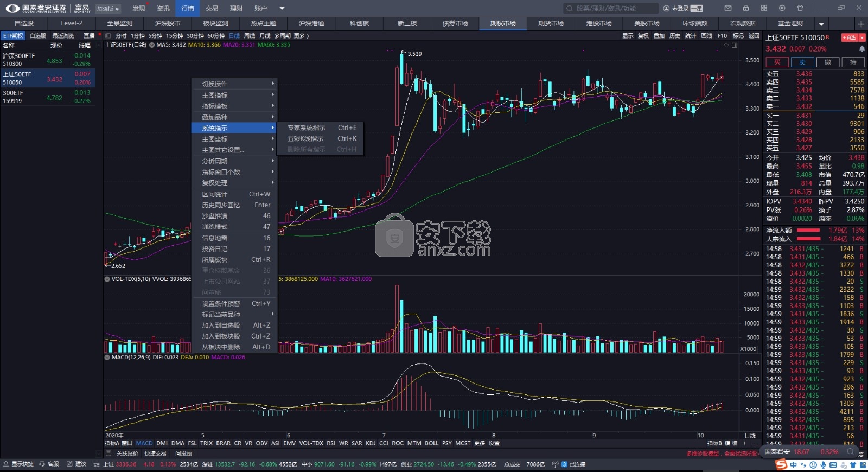This screenshot has height=472, width=868.
Task: Click the blue 卖 sell button
Action: click(802, 62)
